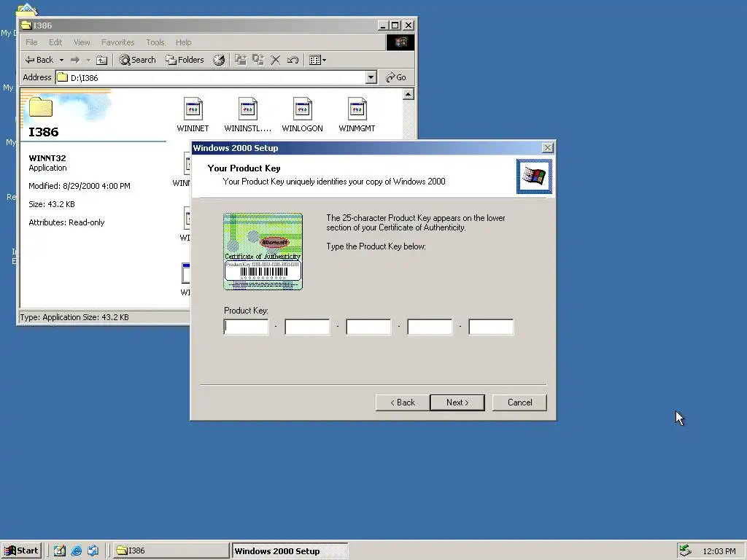Image resolution: width=747 pixels, height=560 pixels.
Task: Open the Tools menu in I386 window
Action: tap(155, 42)
